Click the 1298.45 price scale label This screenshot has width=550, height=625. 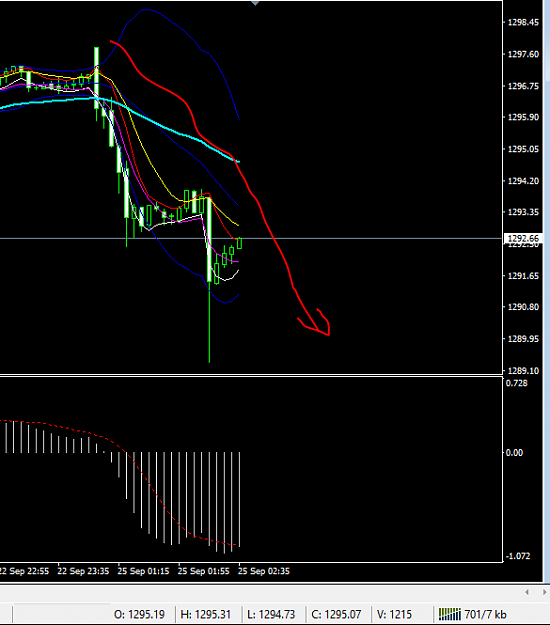523,22
